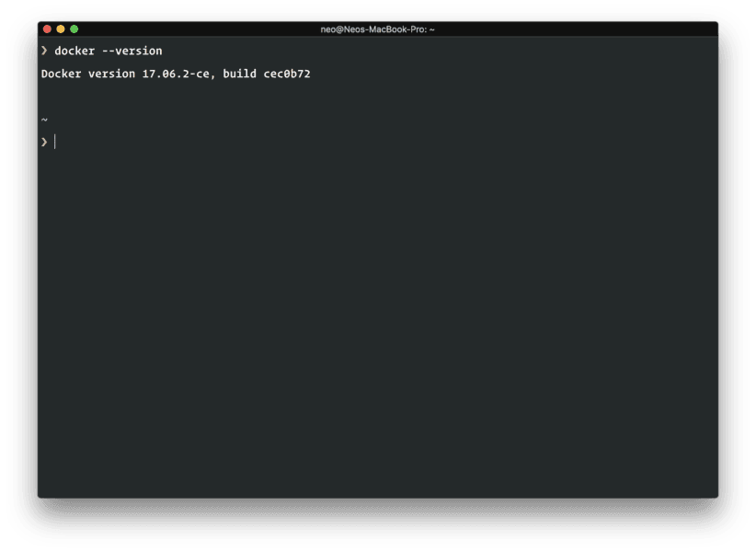756x552 pixels.
Task: Click the word build in the output line
Action: tap(240, 74)
